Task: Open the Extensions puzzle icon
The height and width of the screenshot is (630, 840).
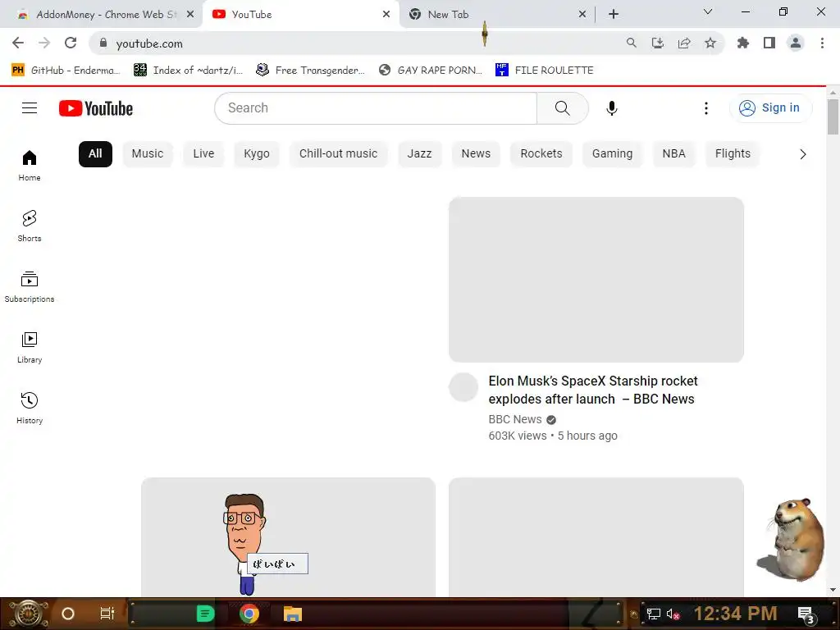Action: (743, 43)
